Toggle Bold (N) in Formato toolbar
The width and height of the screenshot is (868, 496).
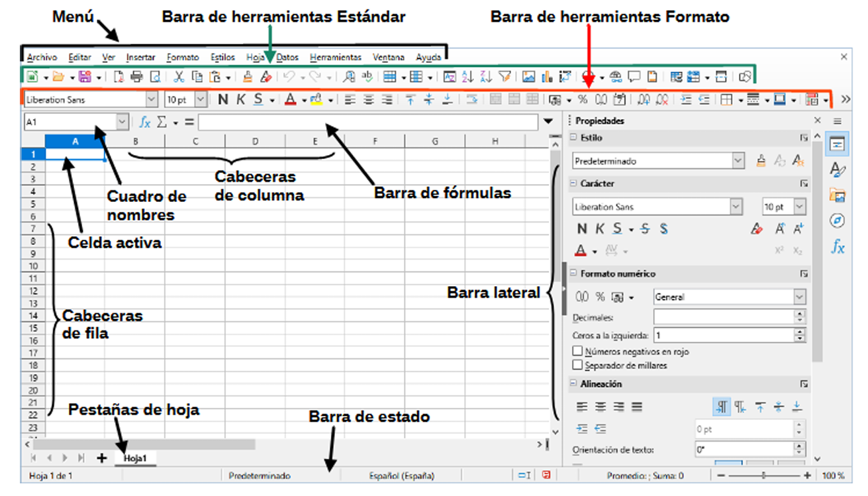(223, 99)
